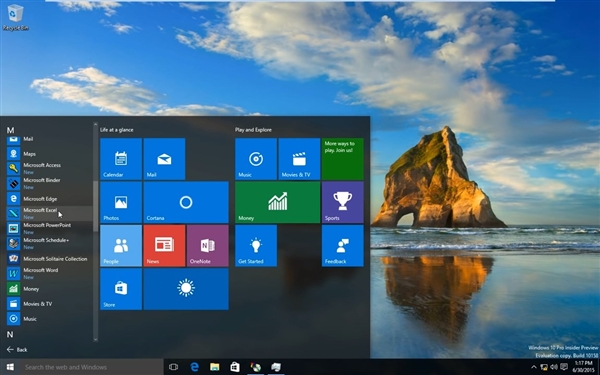Launch Edge from the taskbar

click(x=194, y=367)
